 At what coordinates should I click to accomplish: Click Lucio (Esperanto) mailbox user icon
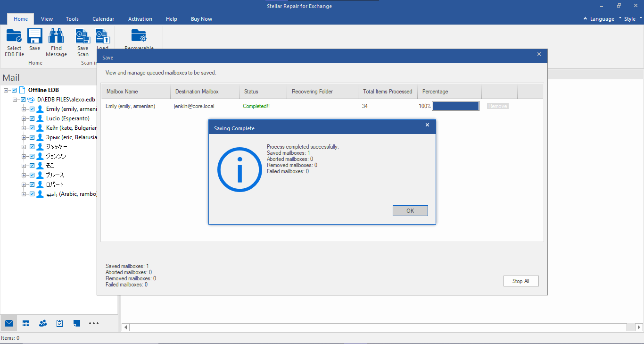click(x=40, y=118)
